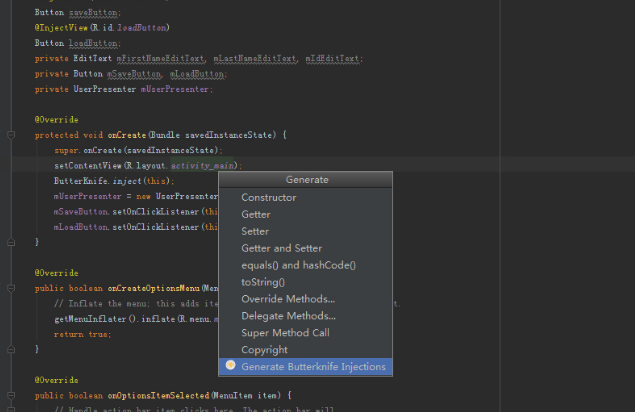Click mLastNameEditText field name

pyautogui.click(x=255, y=59)
